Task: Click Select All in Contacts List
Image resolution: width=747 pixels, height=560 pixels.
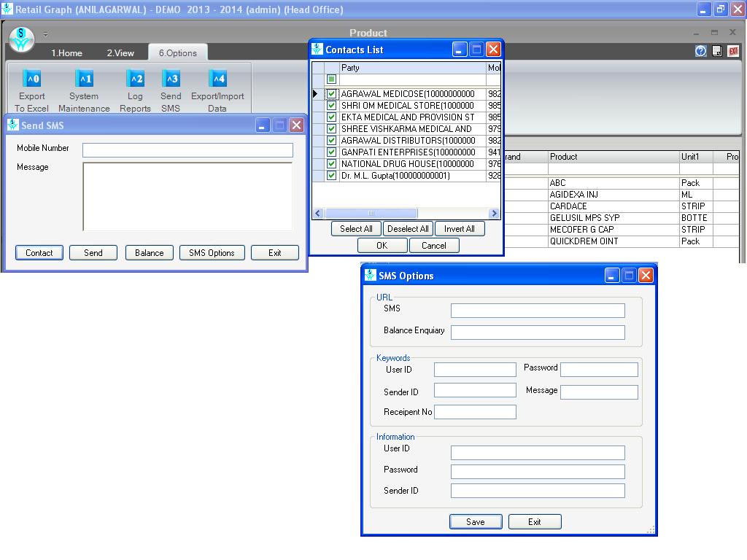Action: click(356, 229)
